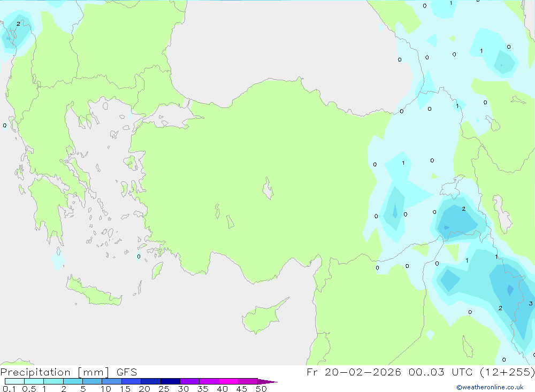
Task: Click the '(12+255)' forecast run text
Action: (x=507, y=372)
